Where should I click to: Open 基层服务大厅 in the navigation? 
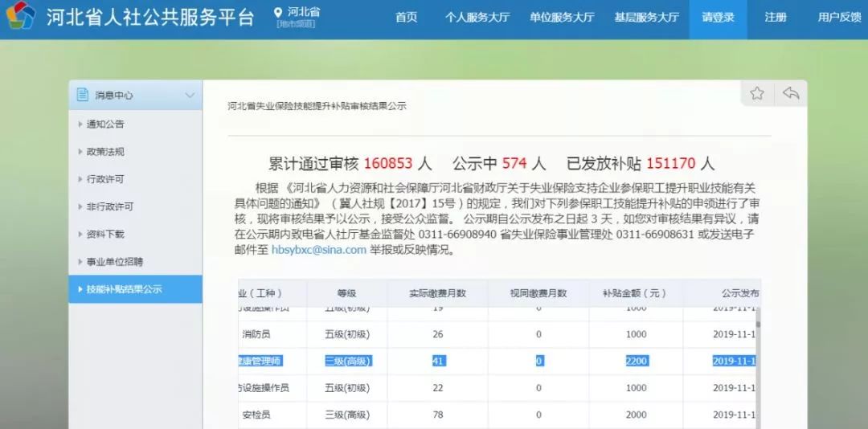pyautogui.click(x=646, y=18)
